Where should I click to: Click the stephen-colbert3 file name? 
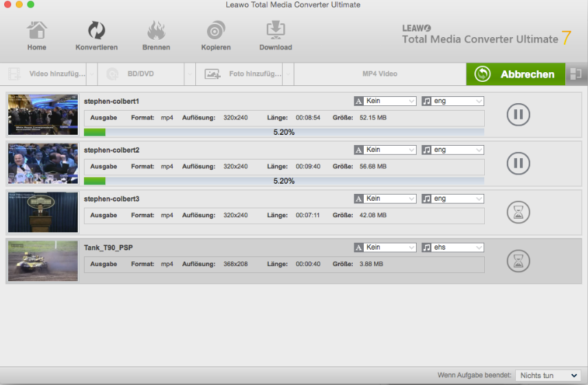point(111,199)
